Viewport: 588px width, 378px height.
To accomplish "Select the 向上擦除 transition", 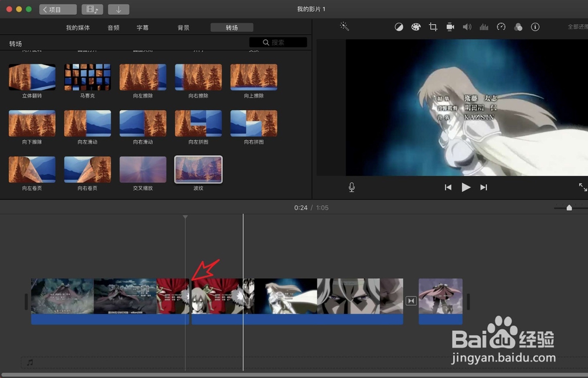I will coord(254,77).
